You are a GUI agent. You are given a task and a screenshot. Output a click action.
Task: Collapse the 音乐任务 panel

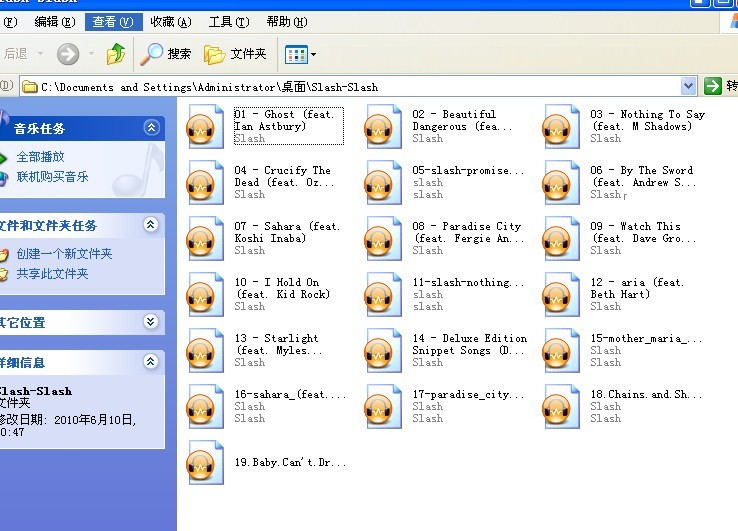(x=152, y=128)
